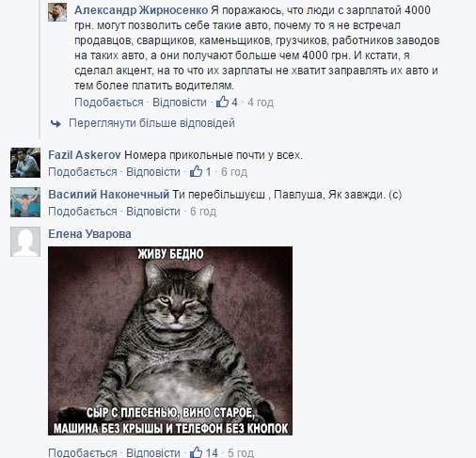
Task: Reply to Александр Жирносенко with Відповісти
Action: point(180,103)
